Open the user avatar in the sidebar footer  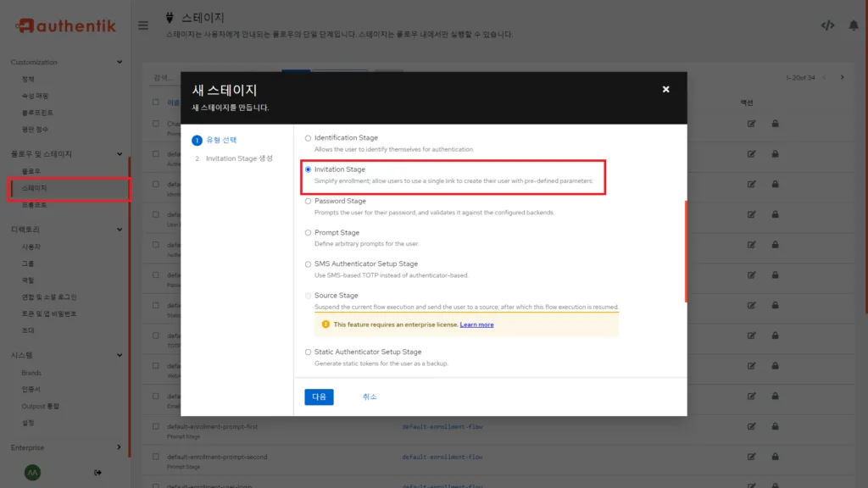(x=33, y=472)
